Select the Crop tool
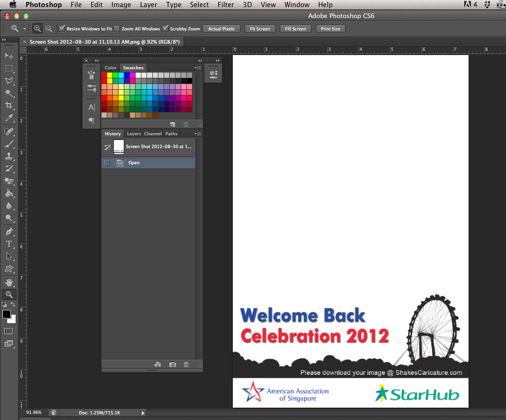The width and height of the screenshot is (506, 420). coord(9,105)
